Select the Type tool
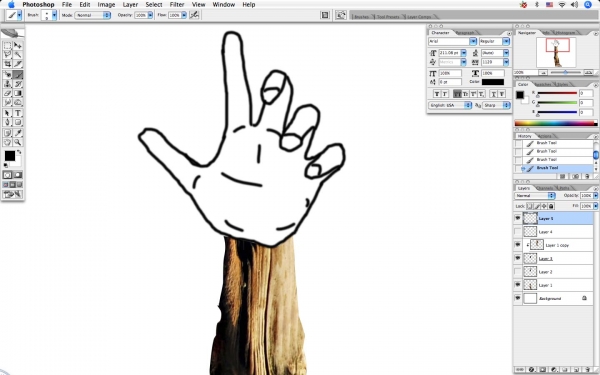This screenshot has height=375, width=600. click(18, 113)
